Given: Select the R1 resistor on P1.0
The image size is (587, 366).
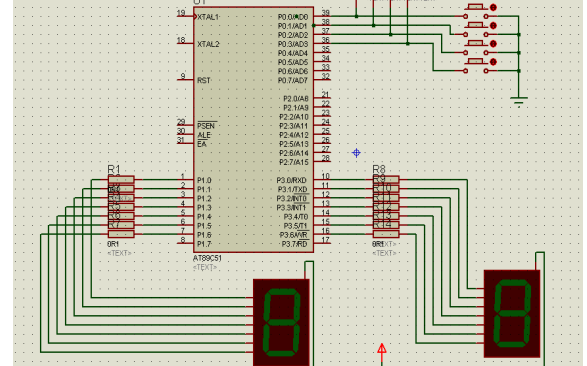Looking at the screenshot, I should coord(121,180).
